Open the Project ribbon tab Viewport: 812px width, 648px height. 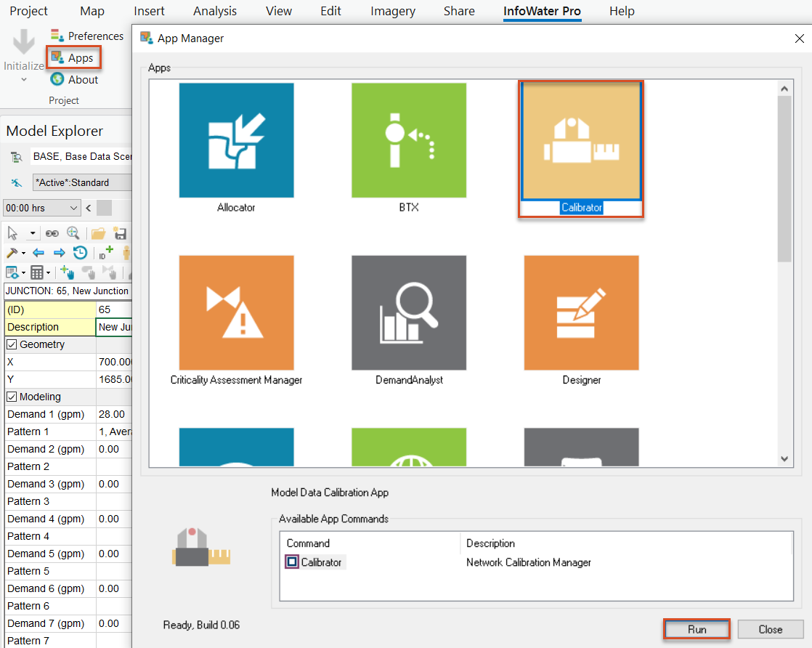28,11
